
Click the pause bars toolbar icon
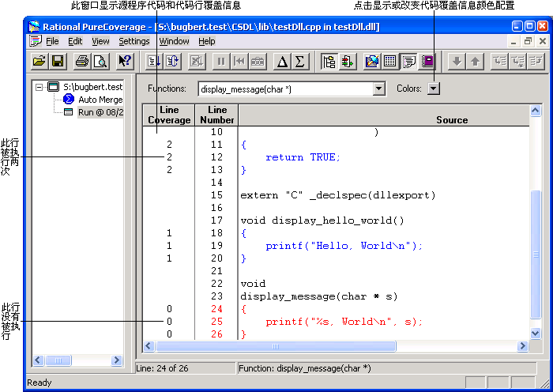pyautogui.click(x=221, y=62)
